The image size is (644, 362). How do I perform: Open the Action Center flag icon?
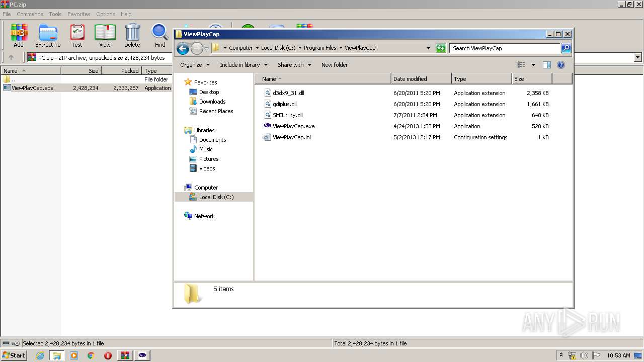pos(597,355)
